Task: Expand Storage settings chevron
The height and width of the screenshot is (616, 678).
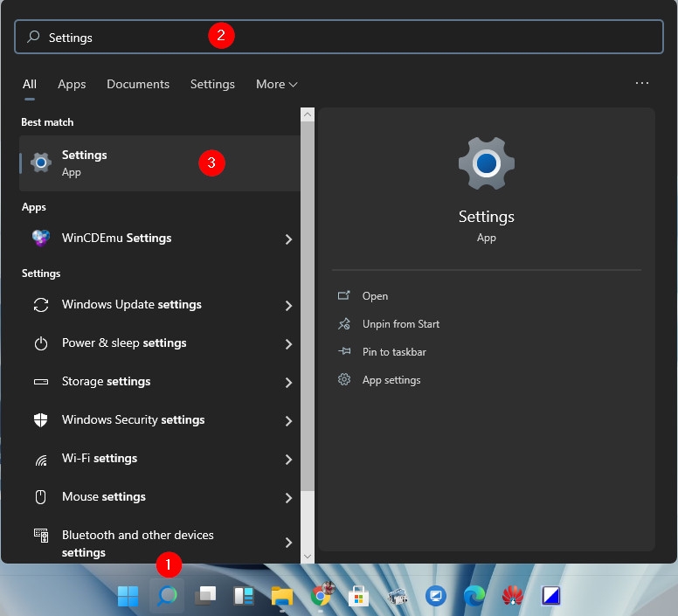Action: pyautogui.click(x=289, y=383)
